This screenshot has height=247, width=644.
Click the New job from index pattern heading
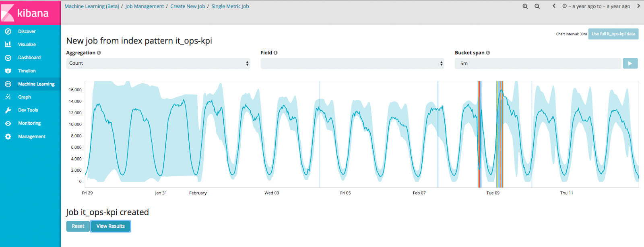click(139, 41)
